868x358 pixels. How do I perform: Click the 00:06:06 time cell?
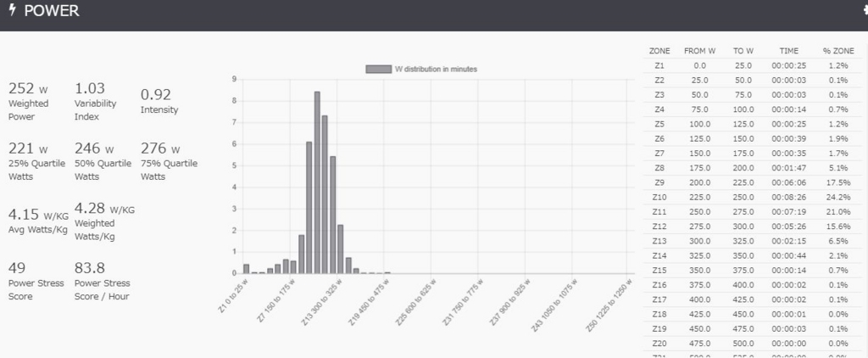(x=789, y=182)
